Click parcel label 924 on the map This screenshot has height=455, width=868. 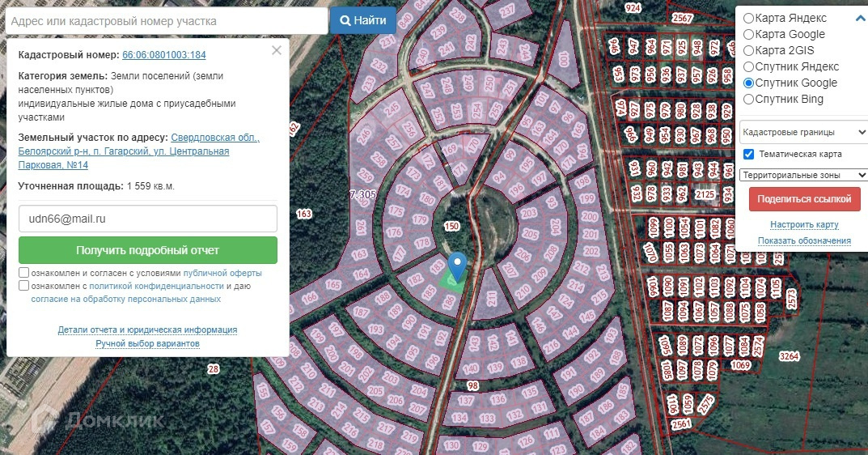pos(633,8)
